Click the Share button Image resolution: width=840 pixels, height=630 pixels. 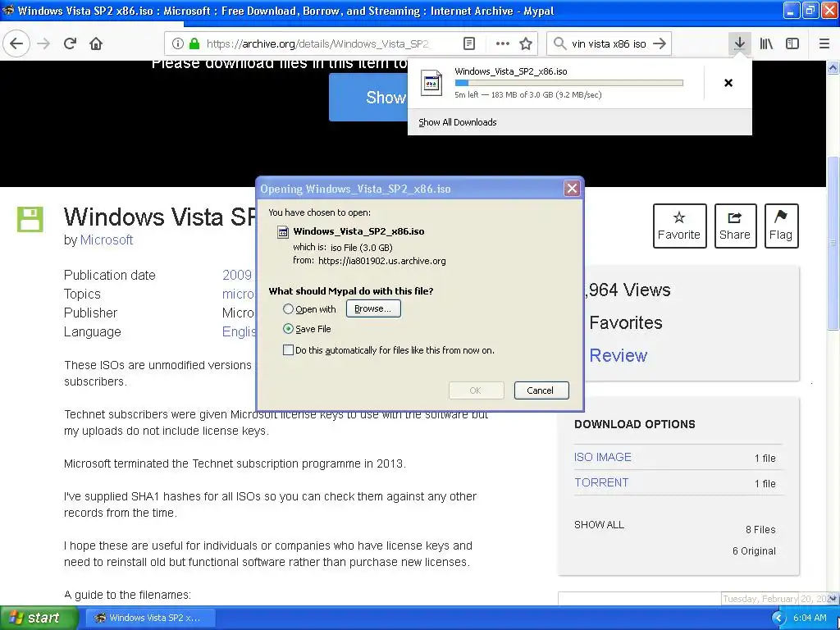[735, 226]
